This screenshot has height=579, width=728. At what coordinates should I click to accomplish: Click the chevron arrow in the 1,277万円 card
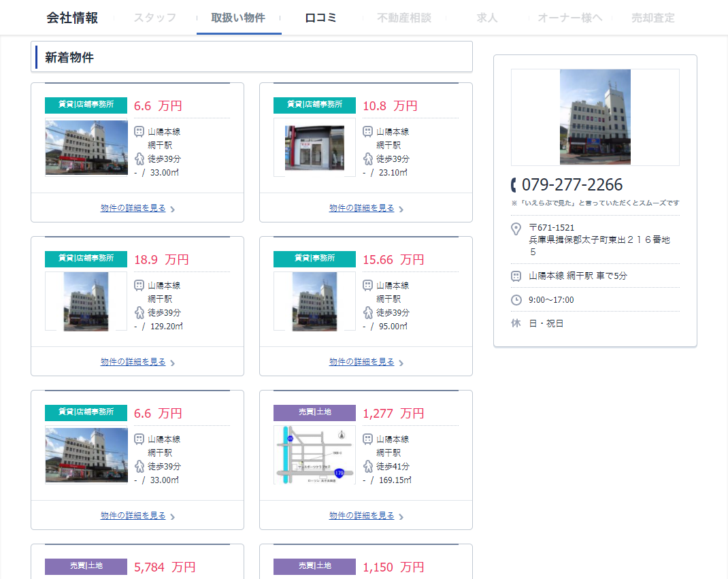[401, 517]
